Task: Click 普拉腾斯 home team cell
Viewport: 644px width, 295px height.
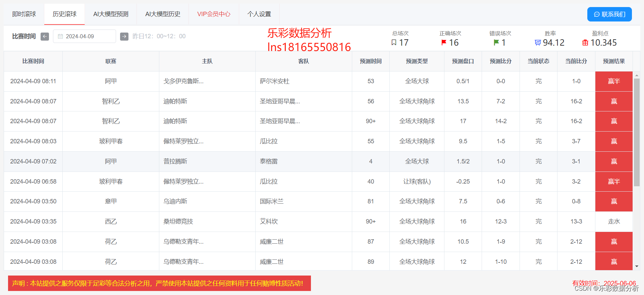Action: point(207,161)
